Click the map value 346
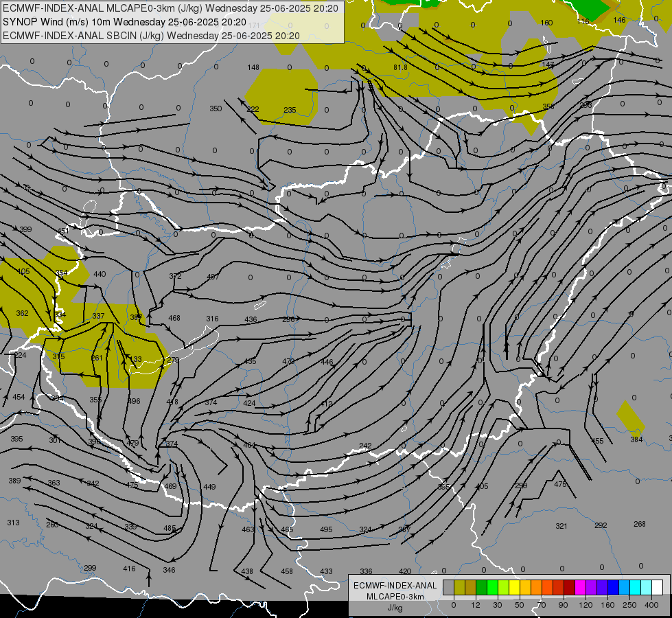 tap(169, 570)
